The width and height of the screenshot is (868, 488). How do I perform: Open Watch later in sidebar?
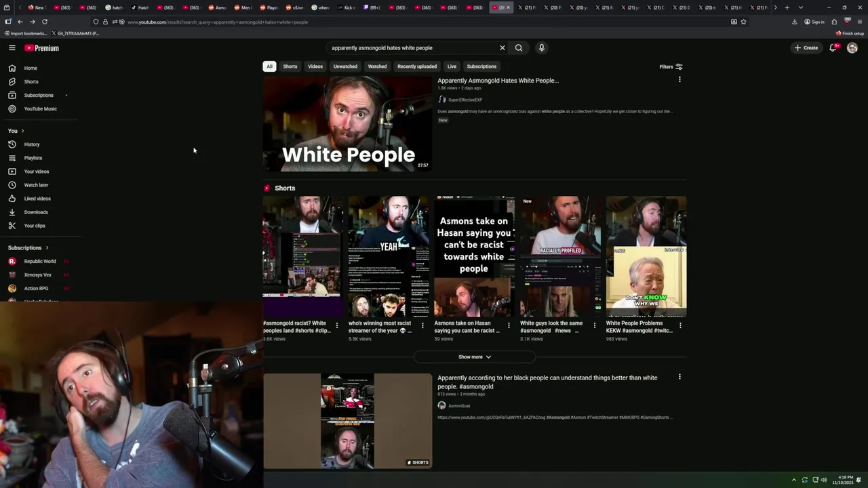(38, 185)
